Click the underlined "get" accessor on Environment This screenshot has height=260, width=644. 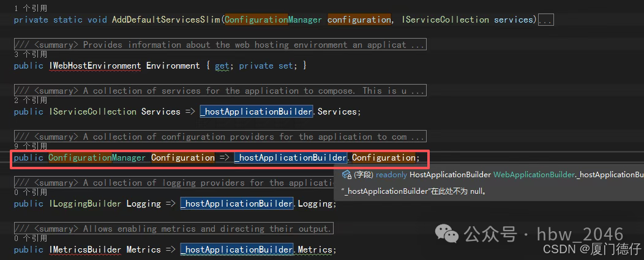click(x=222, y=66)
